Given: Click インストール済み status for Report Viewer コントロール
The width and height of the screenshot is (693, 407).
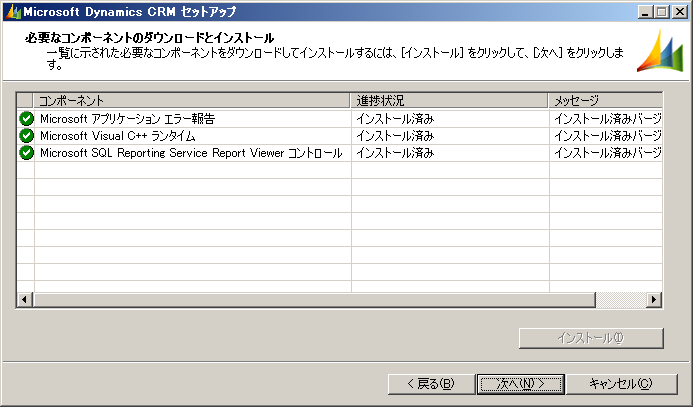Looking at the screenshot, I should pyautogui.click(x=395, y=152).
